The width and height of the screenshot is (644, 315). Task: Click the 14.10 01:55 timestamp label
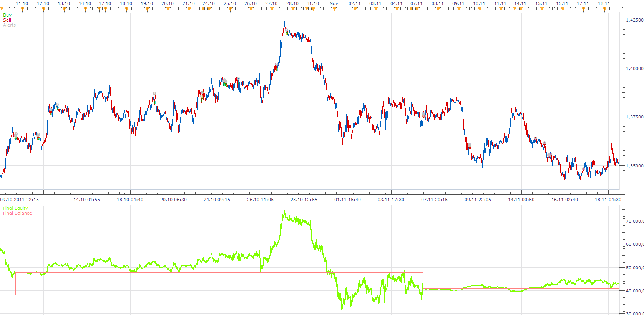(87, 200)
